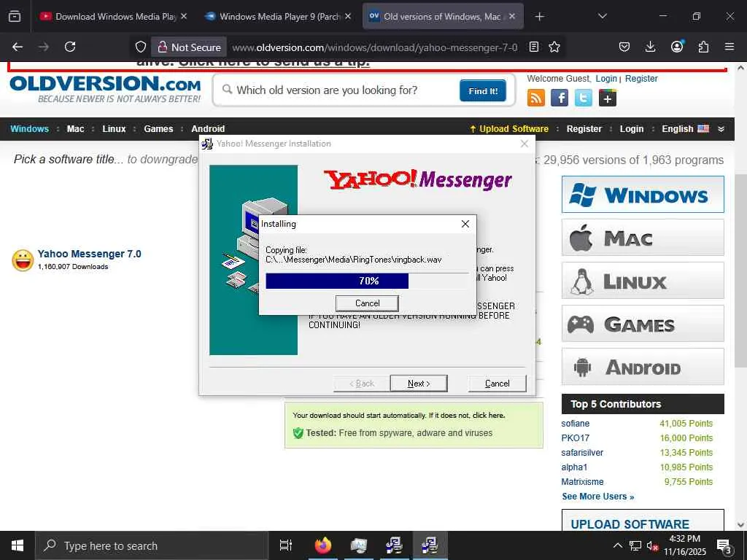Screen dimensions: 747x560
Task: Open a new browser tab
Action: coord(539,17)
